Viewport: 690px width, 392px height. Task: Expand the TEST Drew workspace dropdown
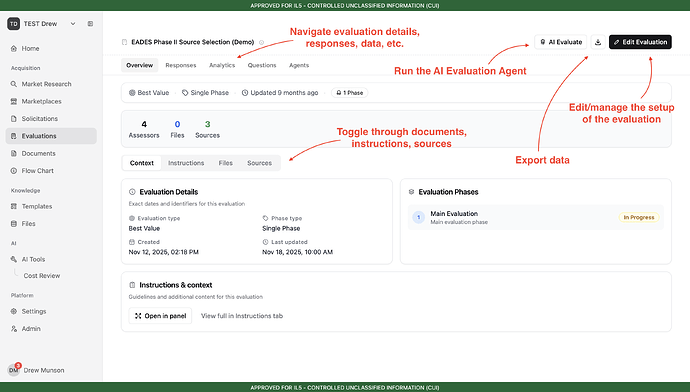[x=73, y=24]
